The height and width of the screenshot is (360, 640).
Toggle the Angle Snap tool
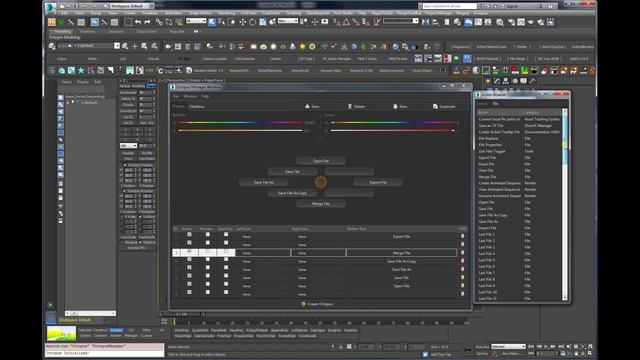346,22
